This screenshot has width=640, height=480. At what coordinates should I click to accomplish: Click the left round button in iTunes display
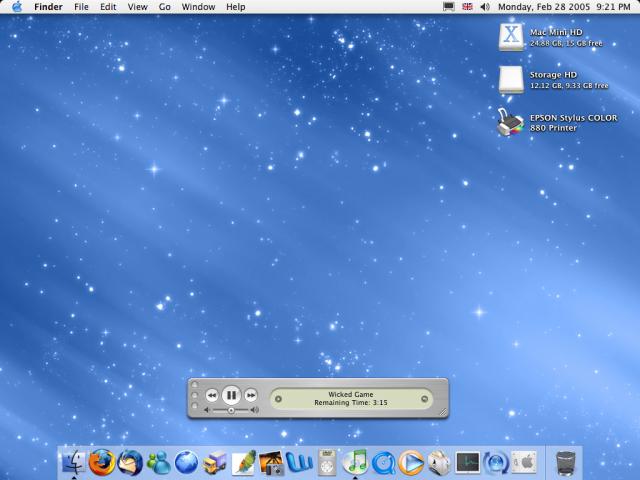(x=278, y=399)
